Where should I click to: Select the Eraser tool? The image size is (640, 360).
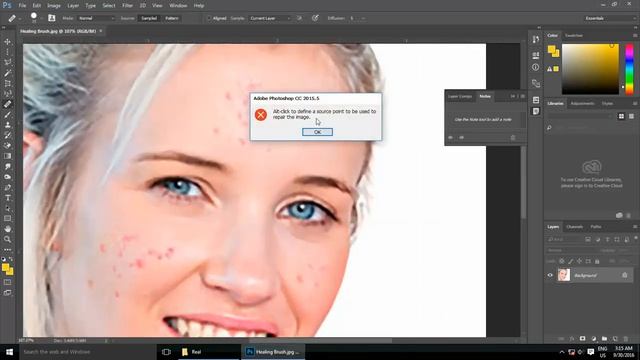(x=7, y=146)
